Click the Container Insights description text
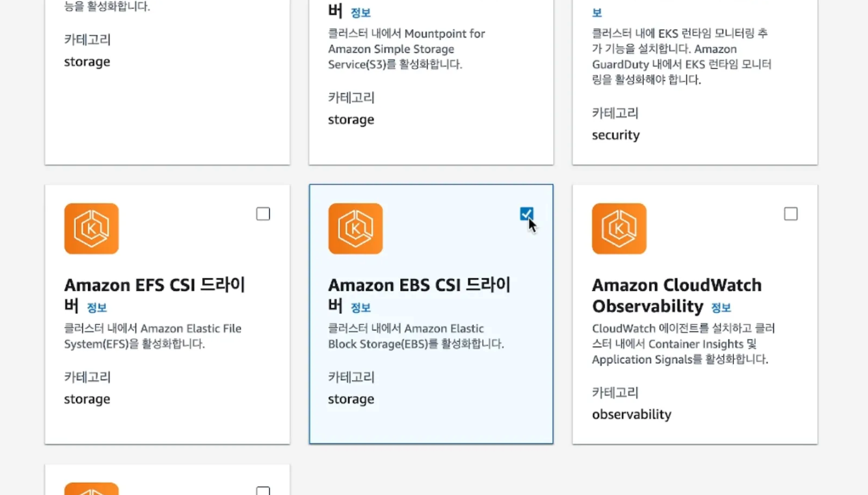The height and width of the screenshot is (495, 868). tap(684, 344)
